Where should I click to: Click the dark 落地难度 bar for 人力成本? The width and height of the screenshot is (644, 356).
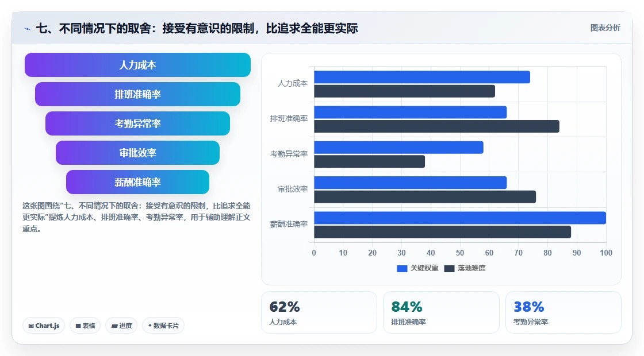point(405,91)
